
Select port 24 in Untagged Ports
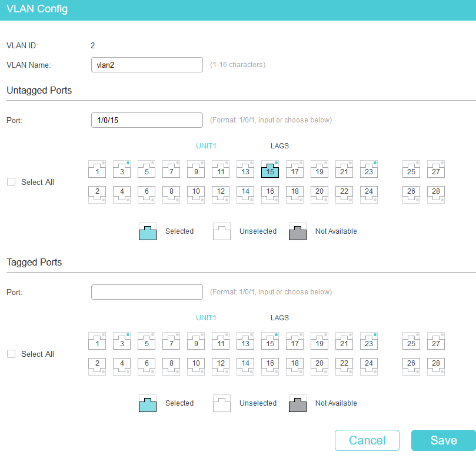[369, 195]
